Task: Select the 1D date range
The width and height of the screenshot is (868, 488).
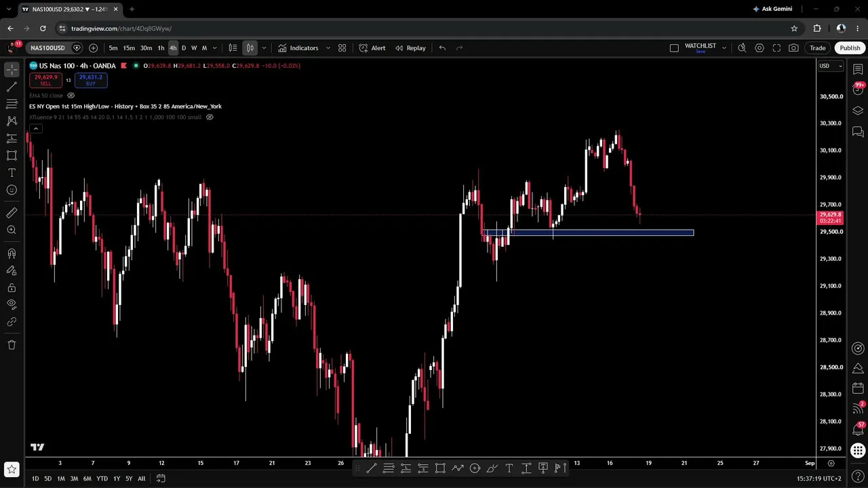Action: tap(35, 479)
